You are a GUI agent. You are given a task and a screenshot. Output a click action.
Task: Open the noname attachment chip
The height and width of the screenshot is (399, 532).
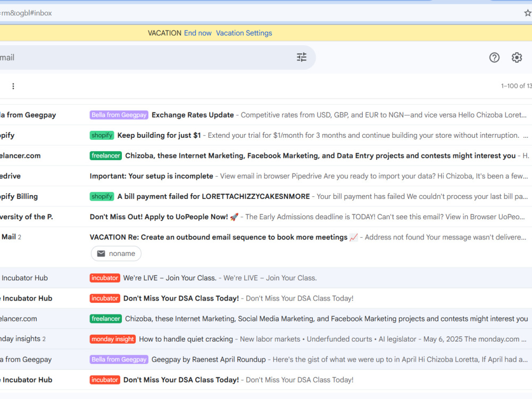tap(116, 253)
